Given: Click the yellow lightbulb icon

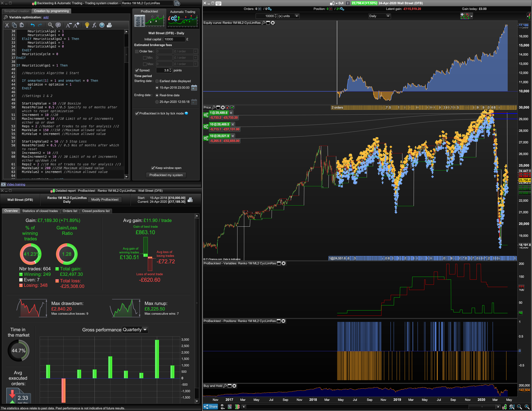Looking at the screenshot, I should click(87, 25).
